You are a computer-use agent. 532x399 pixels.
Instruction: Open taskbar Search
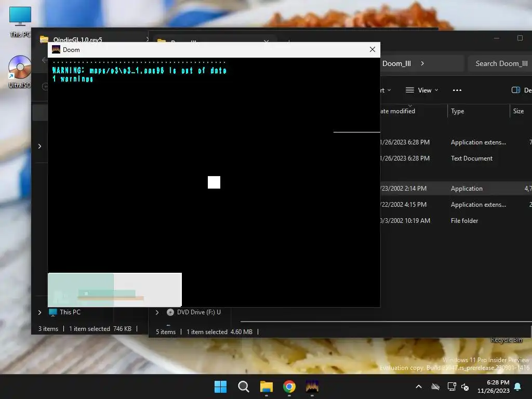pos(244,387)
